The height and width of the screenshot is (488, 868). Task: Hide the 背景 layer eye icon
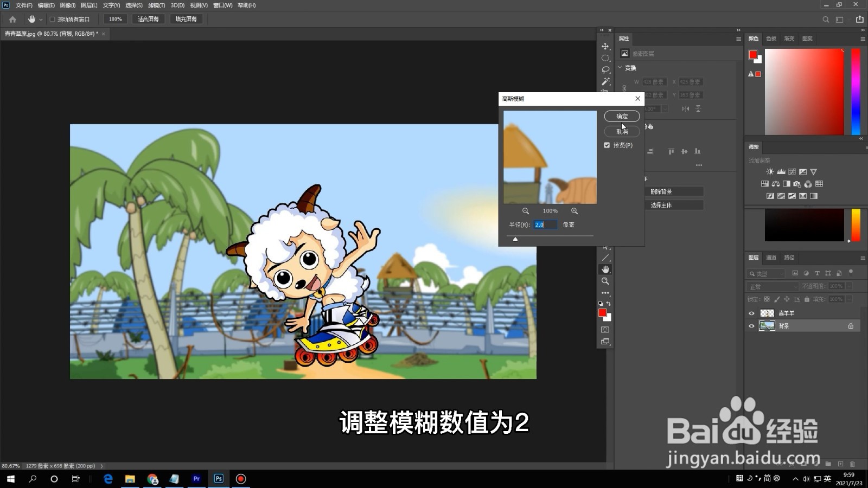tap(751, 326)
